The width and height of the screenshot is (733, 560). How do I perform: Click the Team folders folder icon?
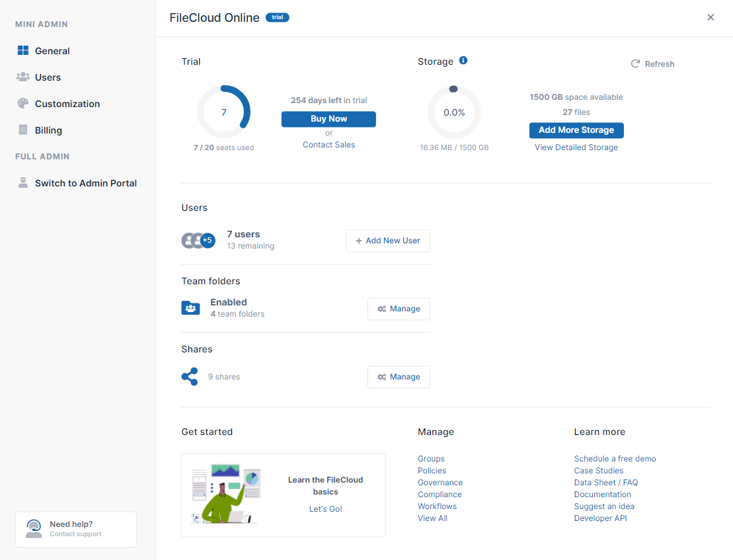[x=190, y=308]
